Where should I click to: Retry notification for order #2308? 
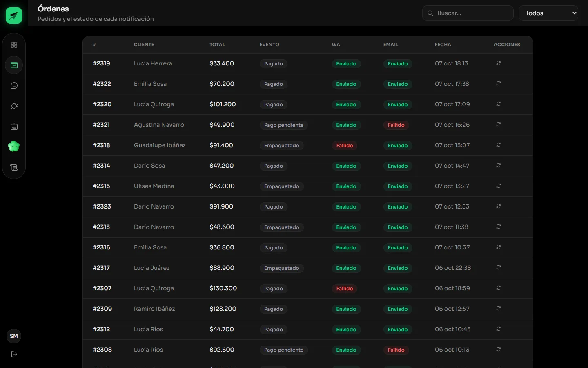499,350
